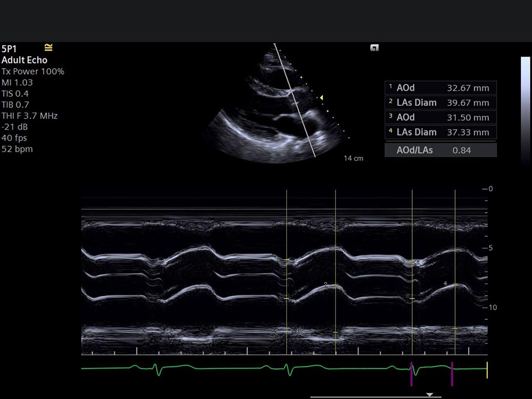Click the first purple ECG cycle marker
The image size is (532, 399).
(x=411, y=373)
